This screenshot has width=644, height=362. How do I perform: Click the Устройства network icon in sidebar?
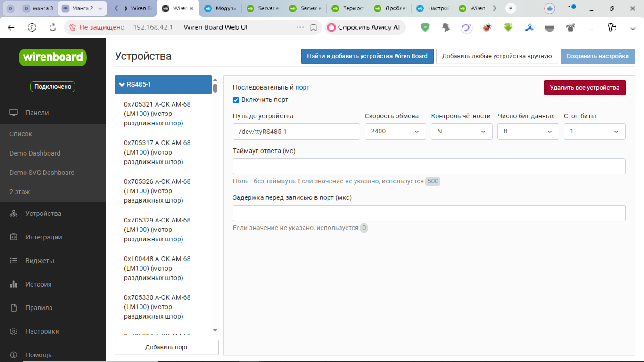click(x=14, y=214)
